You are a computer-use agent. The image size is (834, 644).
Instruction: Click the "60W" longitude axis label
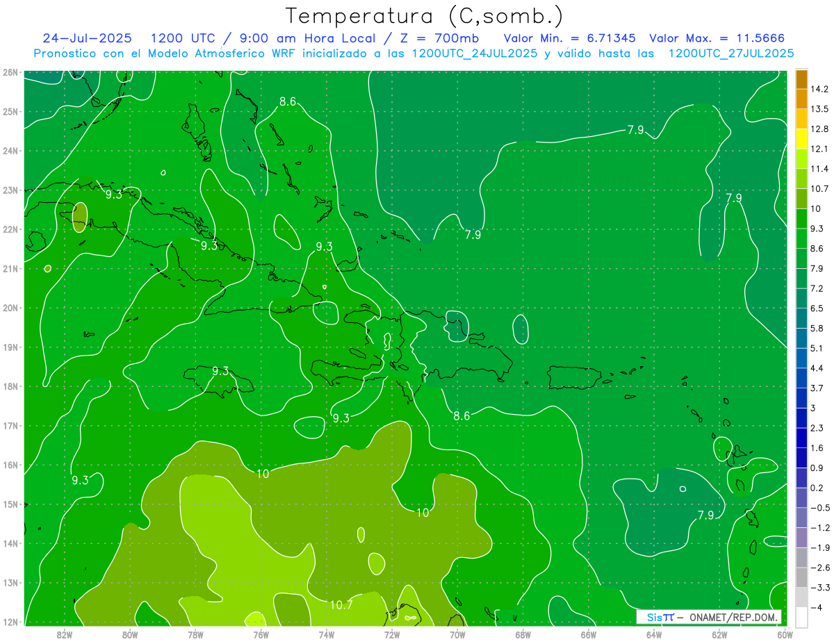coord(785,634)
